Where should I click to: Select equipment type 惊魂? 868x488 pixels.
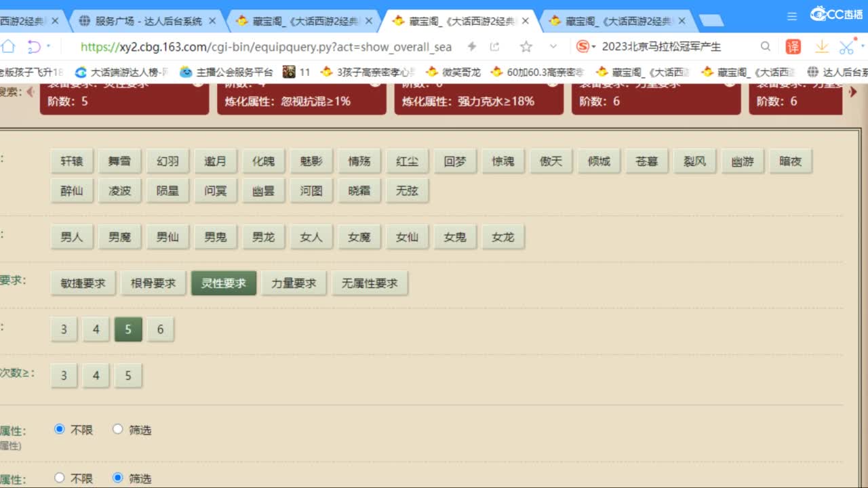[503, 161]
